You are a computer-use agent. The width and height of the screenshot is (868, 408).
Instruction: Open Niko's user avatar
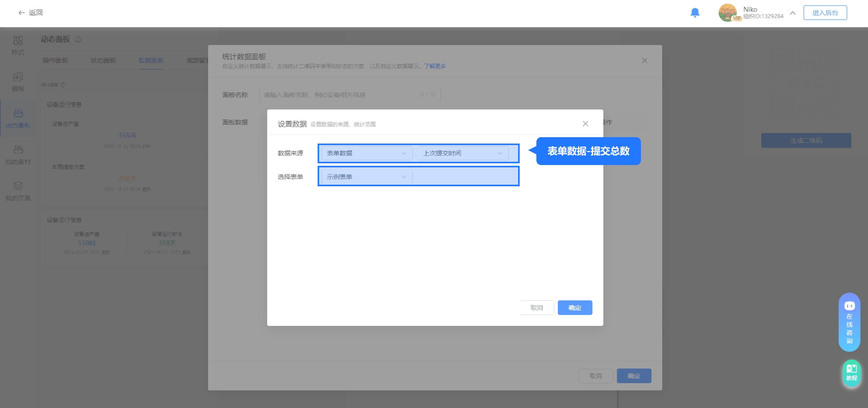click(728, 13)
